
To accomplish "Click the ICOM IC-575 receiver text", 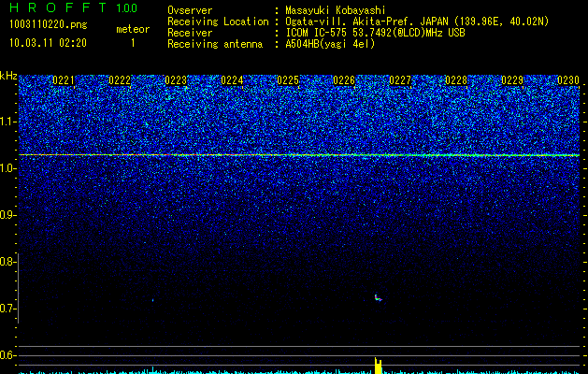I will 375,33.
